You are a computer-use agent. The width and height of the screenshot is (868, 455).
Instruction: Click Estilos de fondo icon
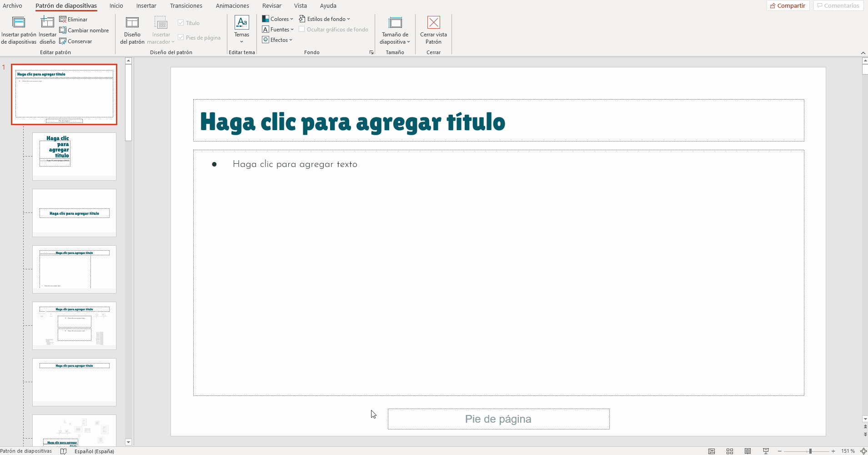tap(302, 19)
